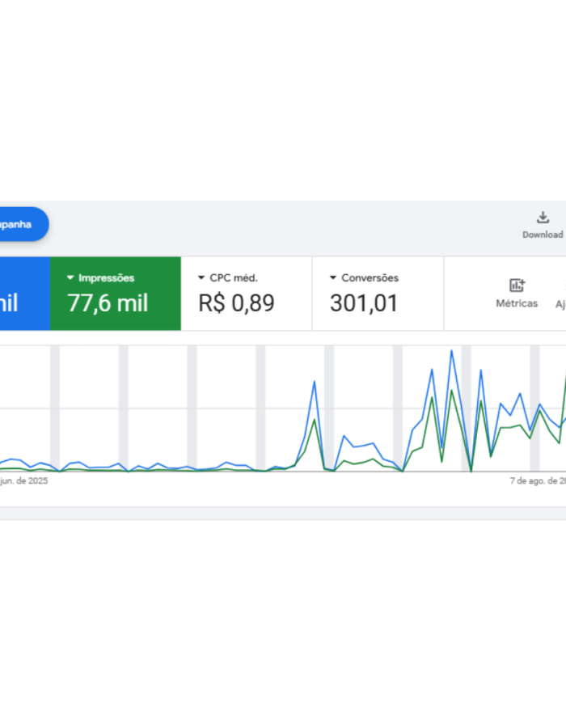Click the blue campanha button

[x=23, y=224]
